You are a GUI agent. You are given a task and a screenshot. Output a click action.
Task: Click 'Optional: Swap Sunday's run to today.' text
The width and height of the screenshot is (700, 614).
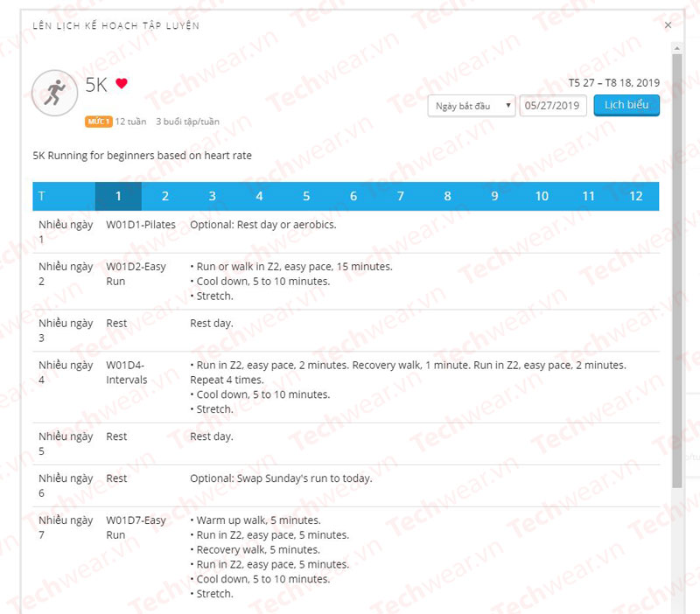coord(281,478)
